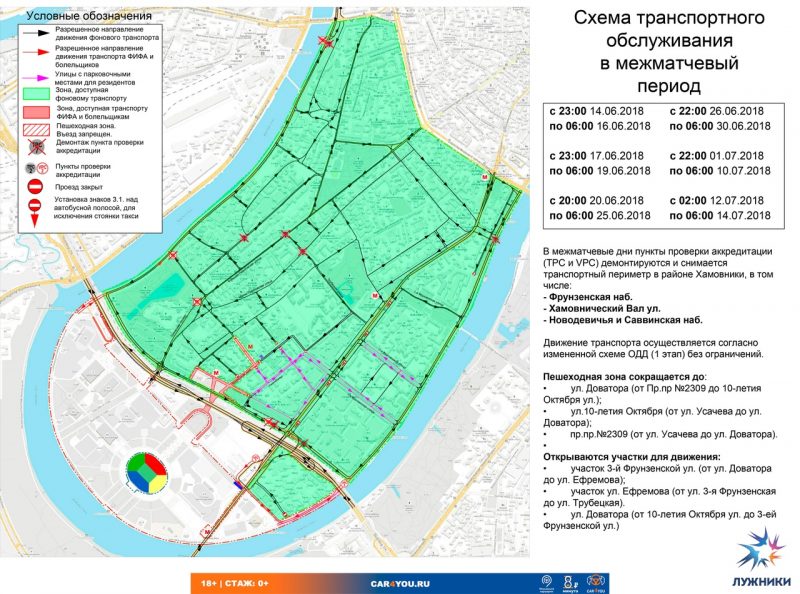Click the 'Проезд закрыт' legend label
Screen dimensions: 800x594
point(79,187)
